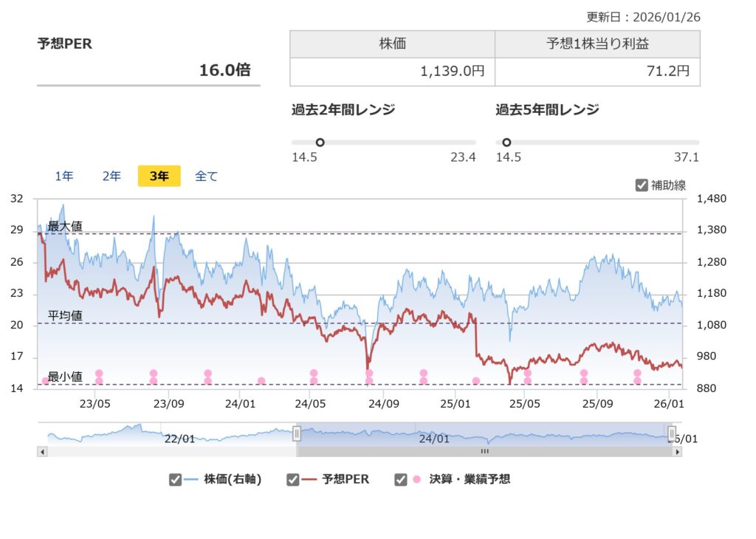Switch to the 1年 period tab
Viewport: 756px width, 539px height.
(64, 176)
